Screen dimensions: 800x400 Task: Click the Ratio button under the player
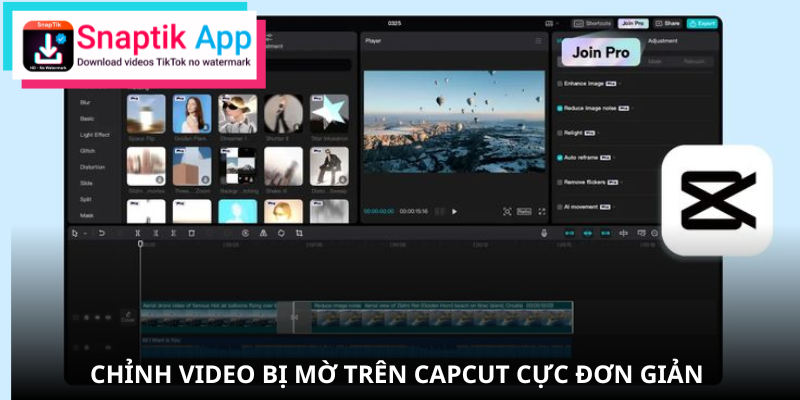(x=524, y=211)
